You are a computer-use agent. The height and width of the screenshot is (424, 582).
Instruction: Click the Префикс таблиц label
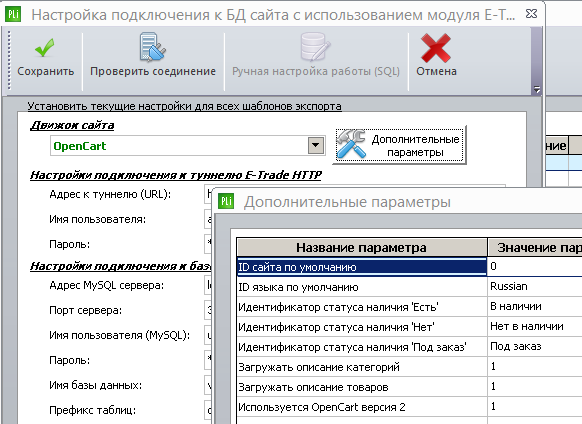93,410
